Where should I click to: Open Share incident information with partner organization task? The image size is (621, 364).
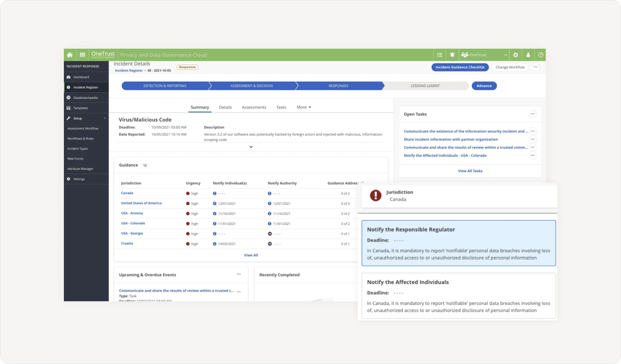(451, 139)
